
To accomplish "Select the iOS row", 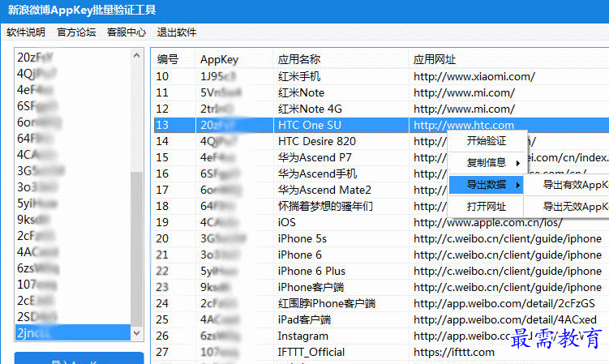I will (x=381, y=222).
